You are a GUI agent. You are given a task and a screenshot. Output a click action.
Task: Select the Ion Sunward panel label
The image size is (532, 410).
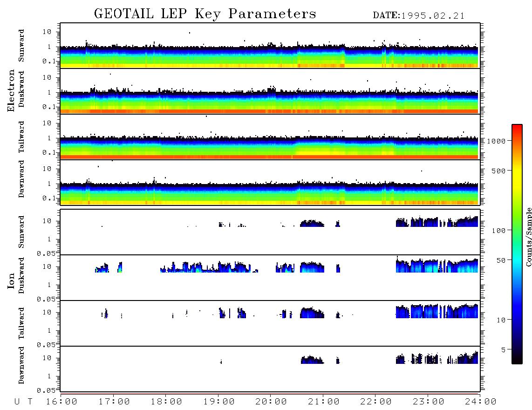click(21, 232)
